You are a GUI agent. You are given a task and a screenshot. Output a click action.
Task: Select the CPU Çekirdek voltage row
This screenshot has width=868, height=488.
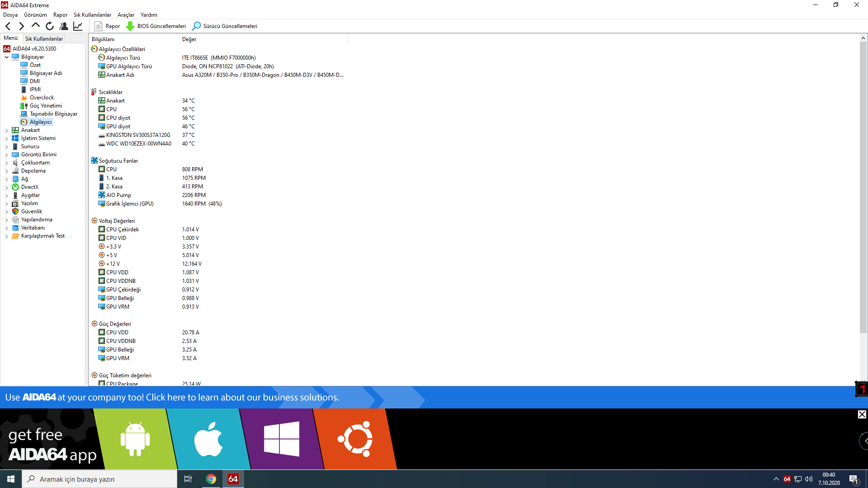pos(123,230)
